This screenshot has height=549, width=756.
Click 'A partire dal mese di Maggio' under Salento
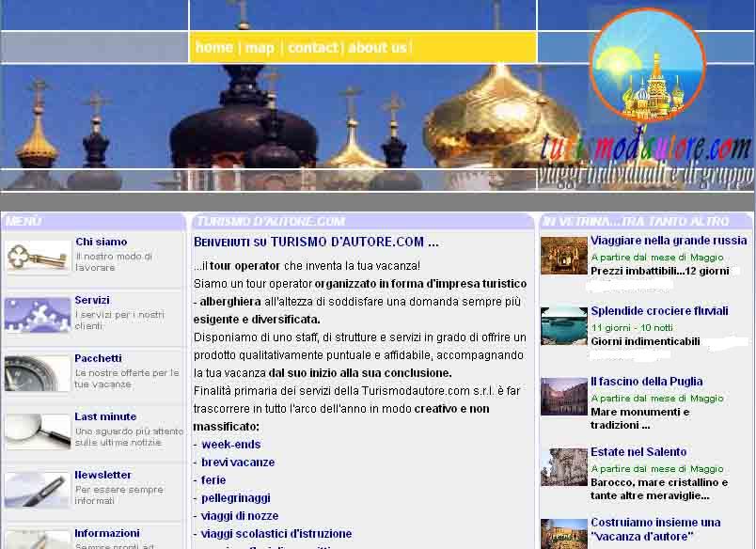point(657,468)
